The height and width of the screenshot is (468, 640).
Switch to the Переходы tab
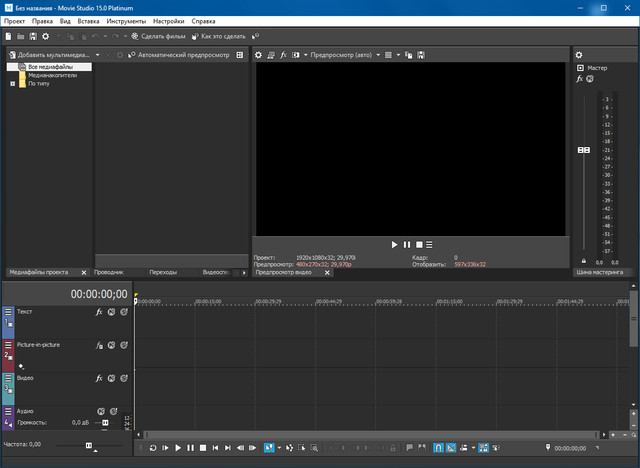162,271
